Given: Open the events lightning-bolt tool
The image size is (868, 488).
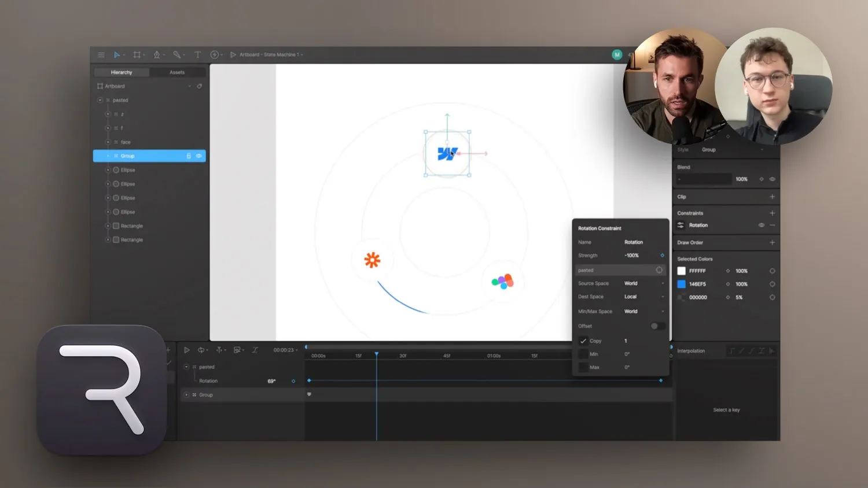Looking at the screenshot, I should tap(215, 55).
